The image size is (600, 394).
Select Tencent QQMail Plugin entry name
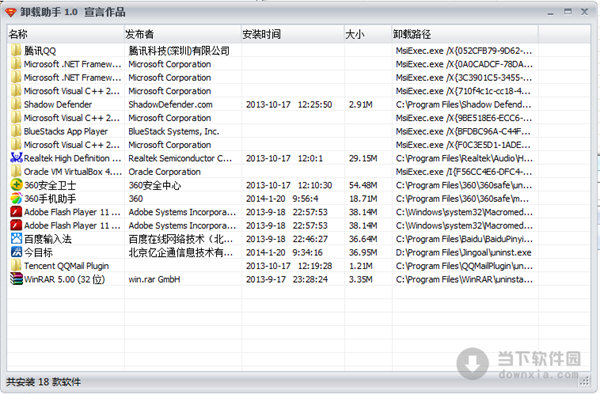click(x=67, y=266)
